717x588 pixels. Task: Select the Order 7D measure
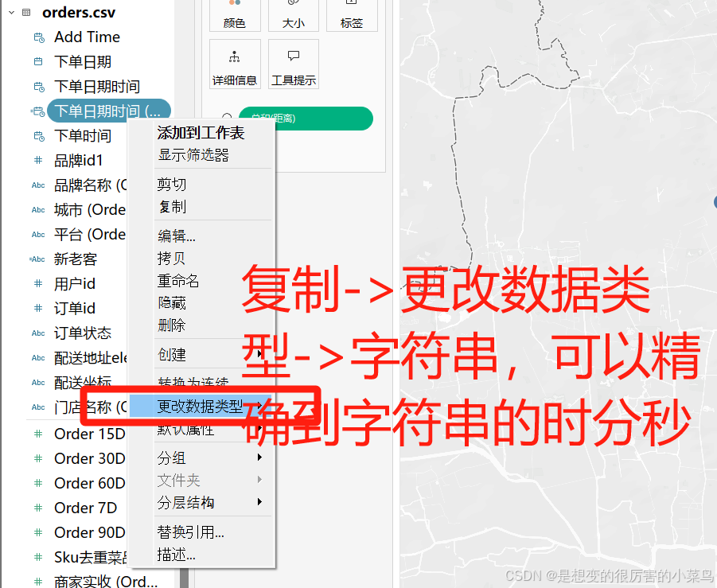(x=85, y=508)
